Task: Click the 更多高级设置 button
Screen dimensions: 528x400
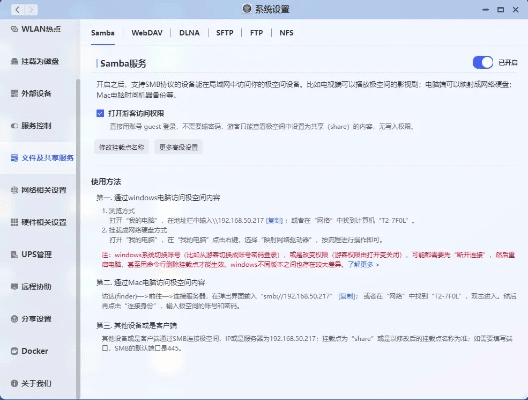Action: pyautogui.click(x=178, y=147)
